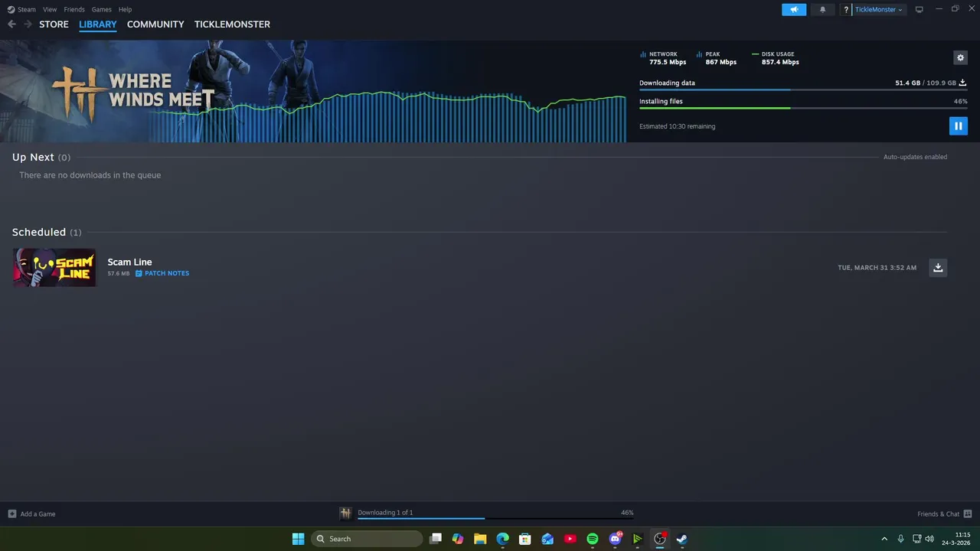Switch to the LIBRARY tab

tap(98, 24)
